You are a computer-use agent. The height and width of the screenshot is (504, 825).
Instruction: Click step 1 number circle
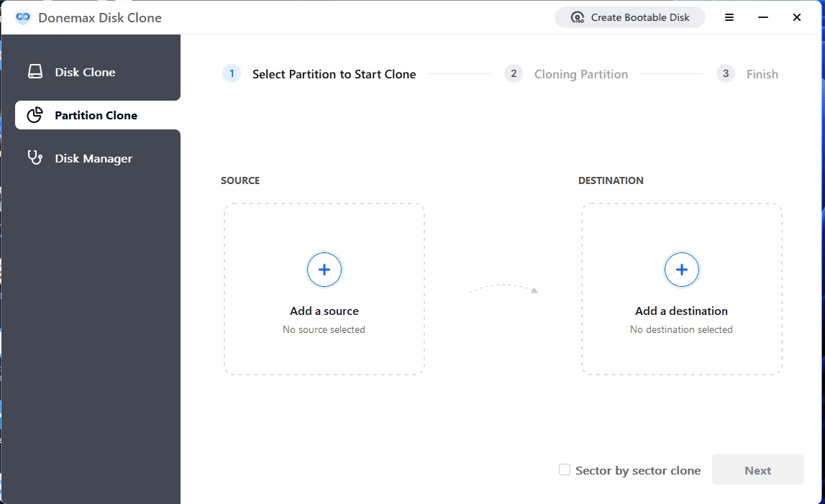232,73
